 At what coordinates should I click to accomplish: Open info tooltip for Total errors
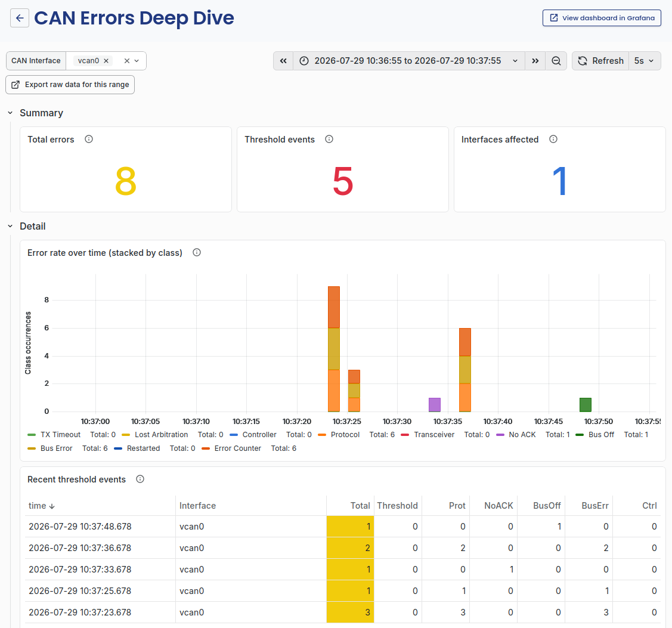tap(89, 139)
